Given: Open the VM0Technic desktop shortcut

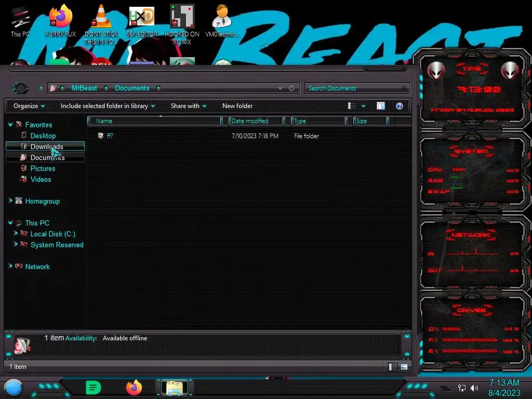Looking at the screenshot, I should point(222,21).
